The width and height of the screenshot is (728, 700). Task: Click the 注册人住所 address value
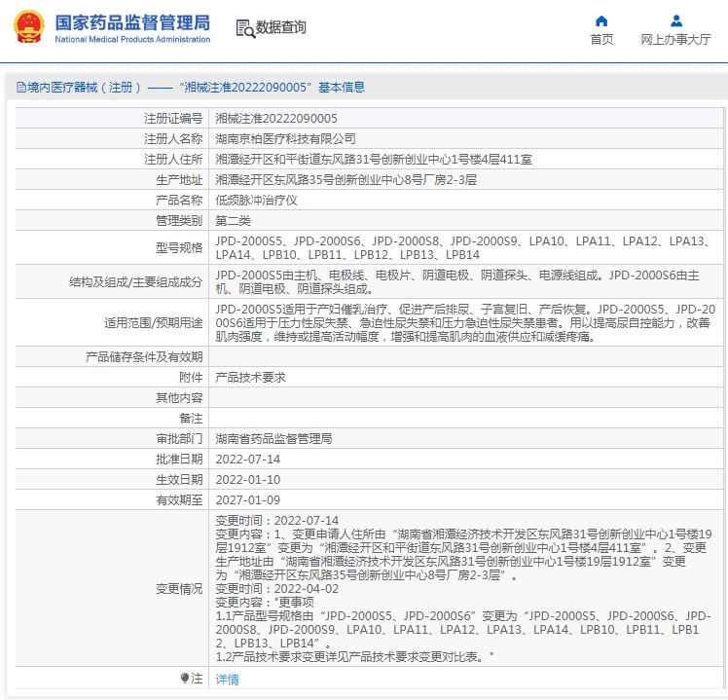tap(374, 160)
